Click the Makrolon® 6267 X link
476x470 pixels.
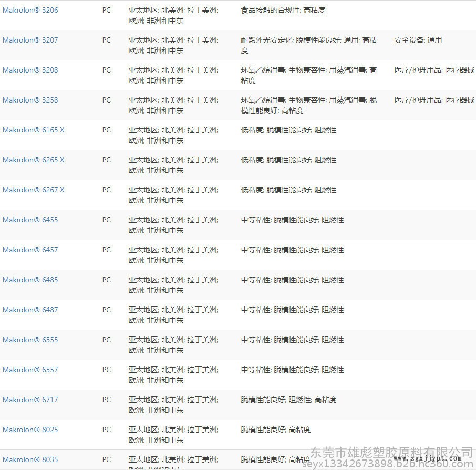point(33,190)
